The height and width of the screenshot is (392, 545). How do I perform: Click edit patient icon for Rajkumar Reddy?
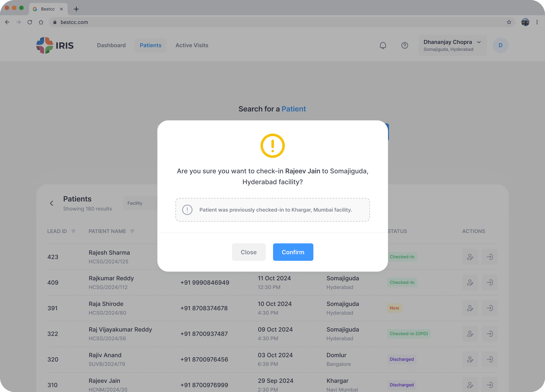470,282
